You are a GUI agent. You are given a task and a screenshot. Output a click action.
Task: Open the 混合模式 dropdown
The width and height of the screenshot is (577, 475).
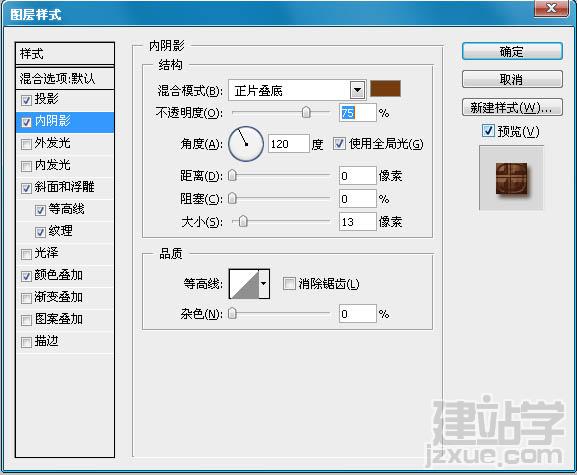point(357,90)
